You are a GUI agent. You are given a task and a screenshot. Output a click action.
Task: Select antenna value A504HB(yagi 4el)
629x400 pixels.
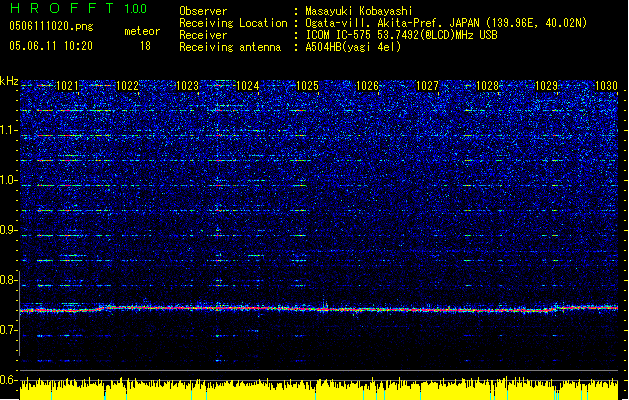pos(353,47)
